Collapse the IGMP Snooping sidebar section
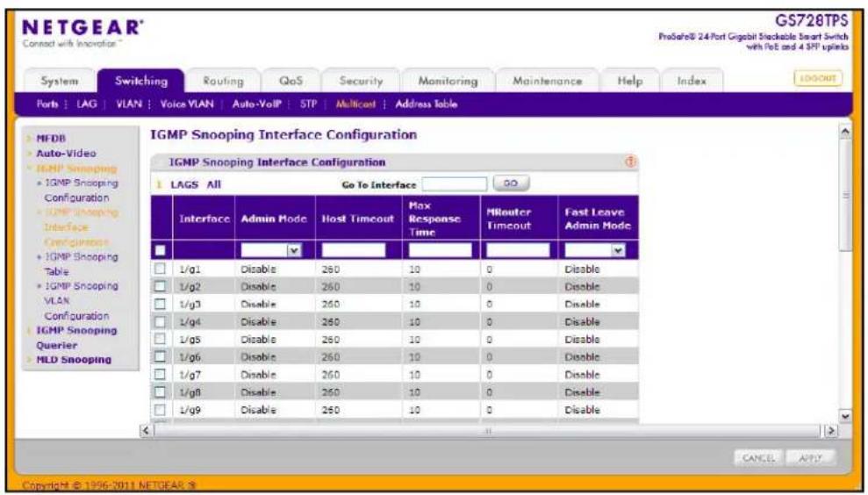 (76, 169)
